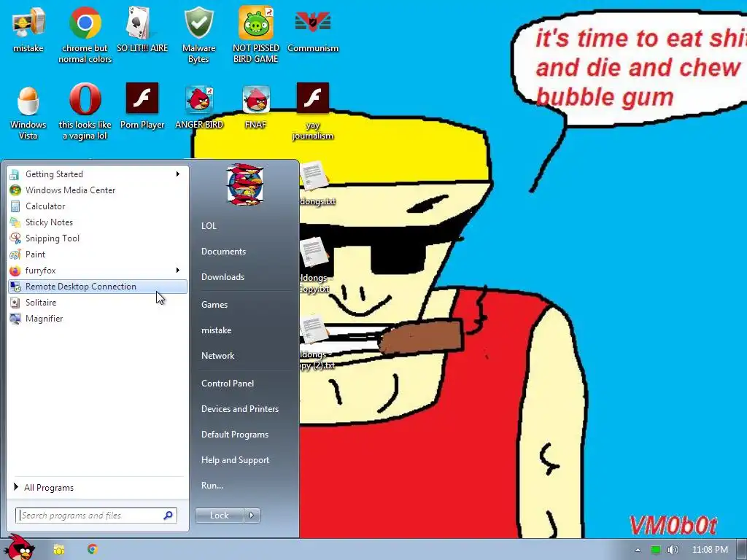Image resolution: width=747 pixels, height=560 pixels.
Task: Open Calculator from Start menu
Action: [x=98, y=206]
